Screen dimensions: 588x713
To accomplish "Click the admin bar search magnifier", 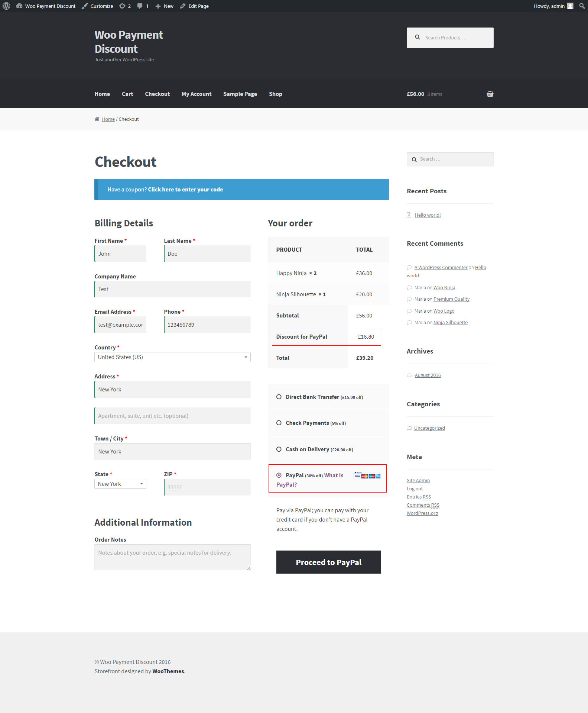I will click(582, 6).
